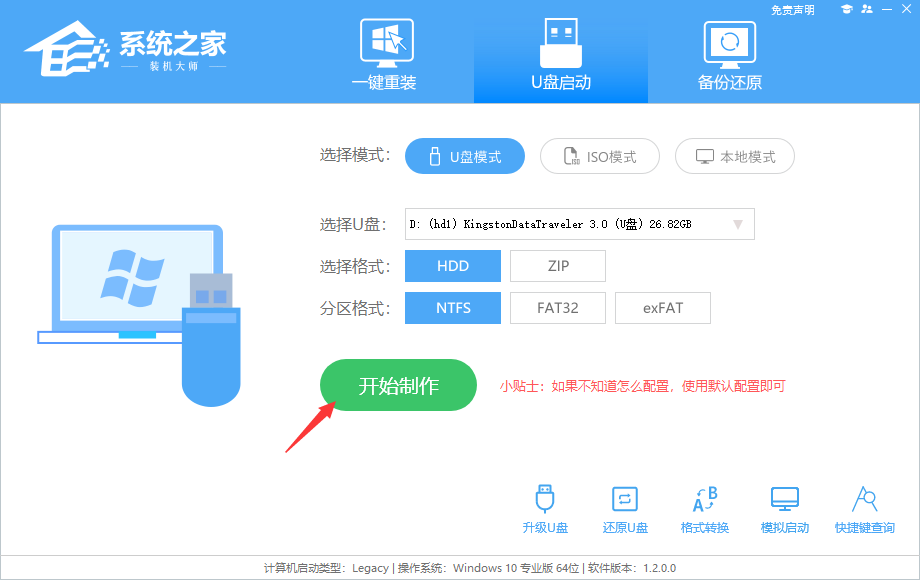Screen dimensions: 920x580
Task: Start the 模拟启动 simulator
Action: coord(784,508)
